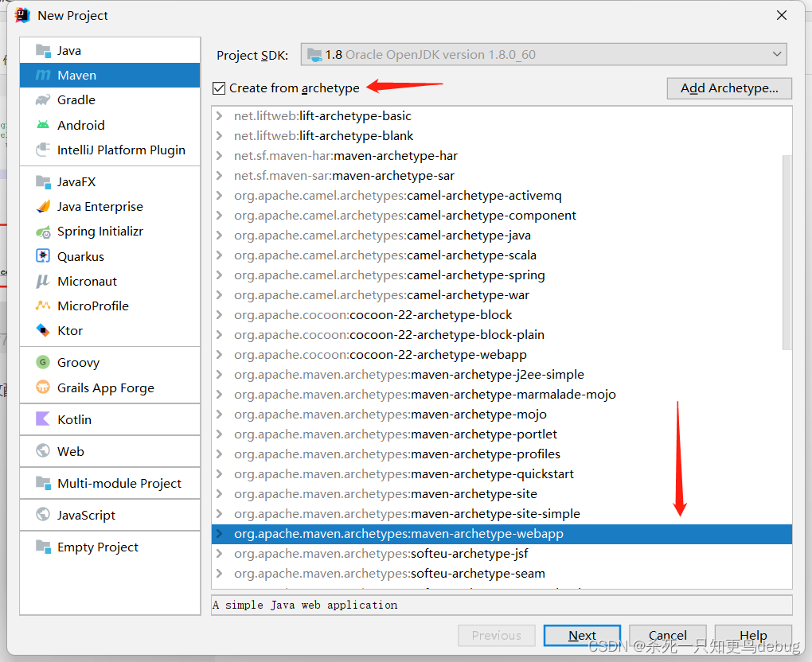Select lift-archetype-blank archetype row

click(502, 136)
